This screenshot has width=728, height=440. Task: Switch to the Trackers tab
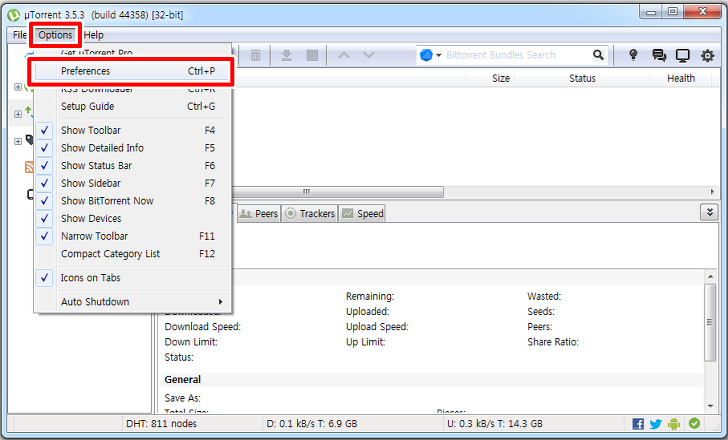(310, 214)
